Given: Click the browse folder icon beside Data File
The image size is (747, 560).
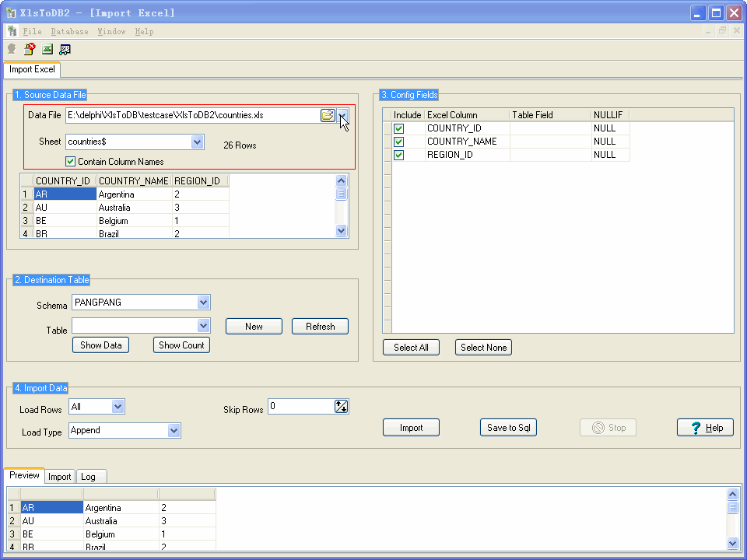Looking at the screenshot, I should click(328, 115).
